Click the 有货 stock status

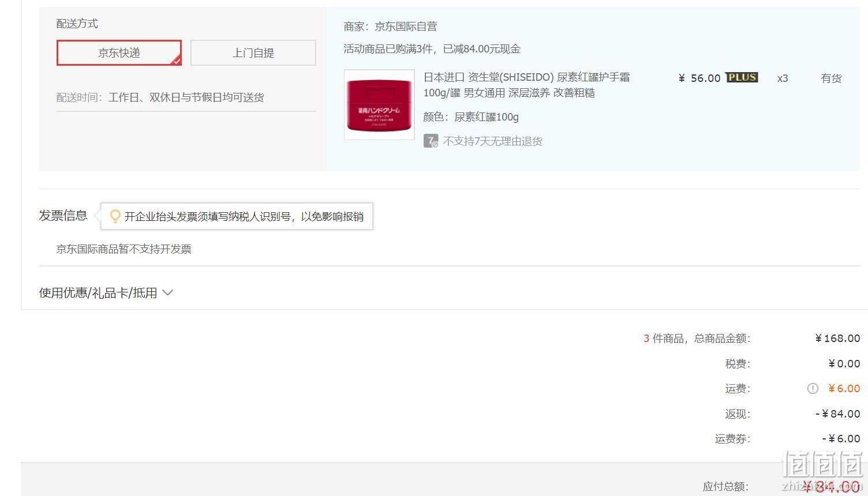click(831, 78)
